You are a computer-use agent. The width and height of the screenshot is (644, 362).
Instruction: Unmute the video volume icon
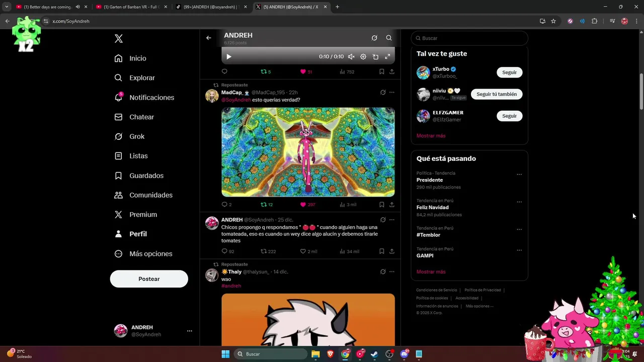coord(351,57)
